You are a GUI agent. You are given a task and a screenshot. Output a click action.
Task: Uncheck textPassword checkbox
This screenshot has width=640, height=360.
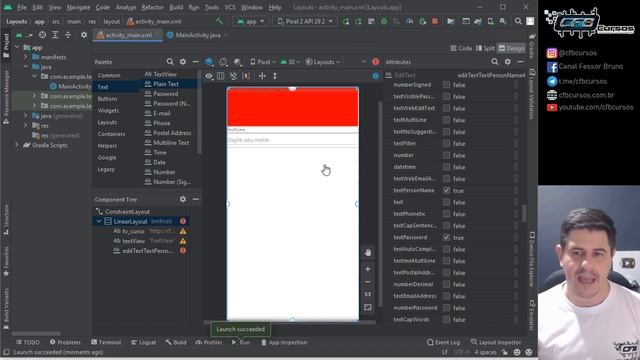(447, 238)
